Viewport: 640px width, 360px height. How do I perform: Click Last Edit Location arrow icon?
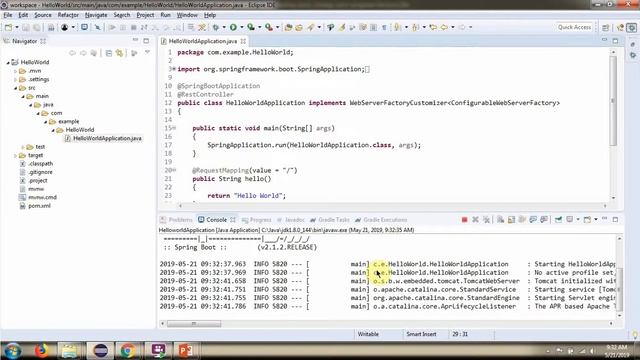point(433,27)
